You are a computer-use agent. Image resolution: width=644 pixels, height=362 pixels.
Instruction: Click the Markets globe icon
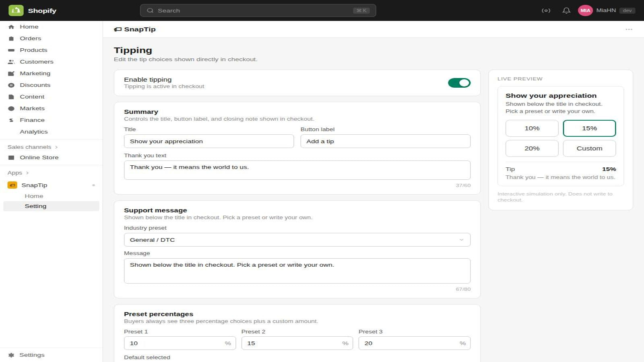point(11,109)
